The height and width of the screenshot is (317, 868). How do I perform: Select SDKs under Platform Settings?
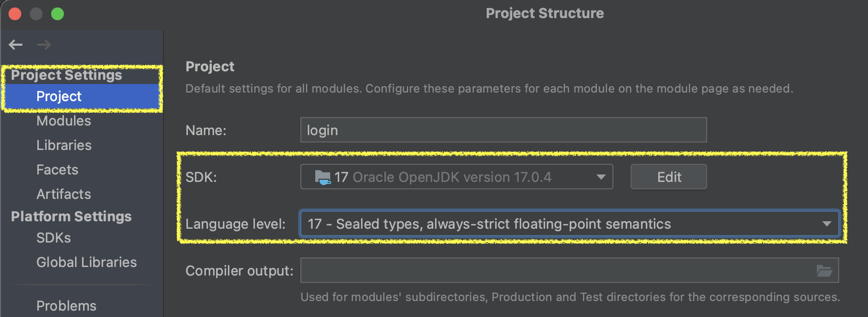pyautogui.click(x=53, y=238)
